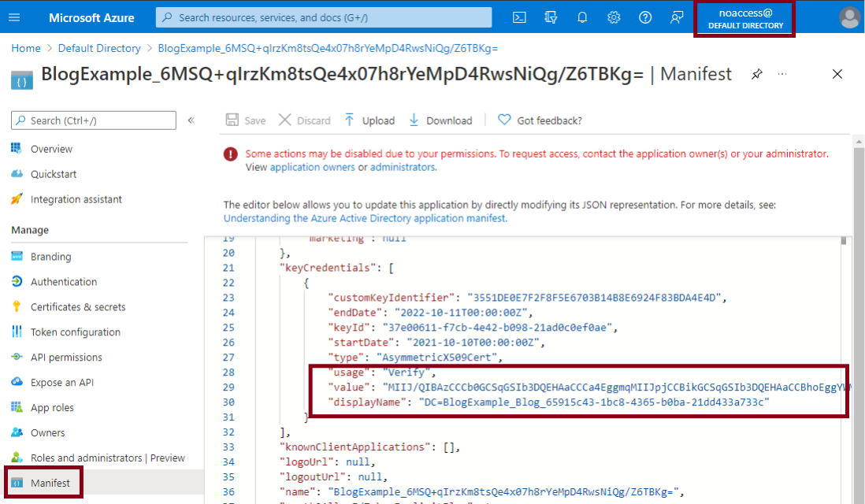
Task: Click the startDate value 2021-10-10
Action: (473, 343)
